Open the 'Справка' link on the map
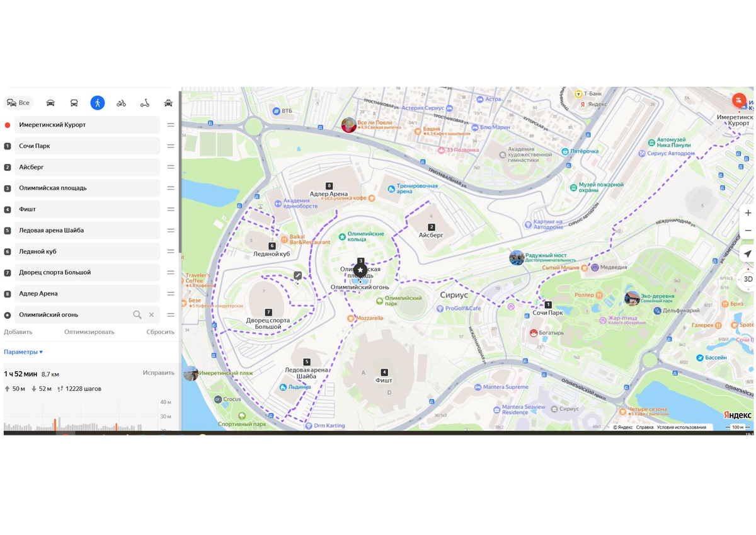Image resolution: width=756 pixels, height=535 pixels. (644, 427)
